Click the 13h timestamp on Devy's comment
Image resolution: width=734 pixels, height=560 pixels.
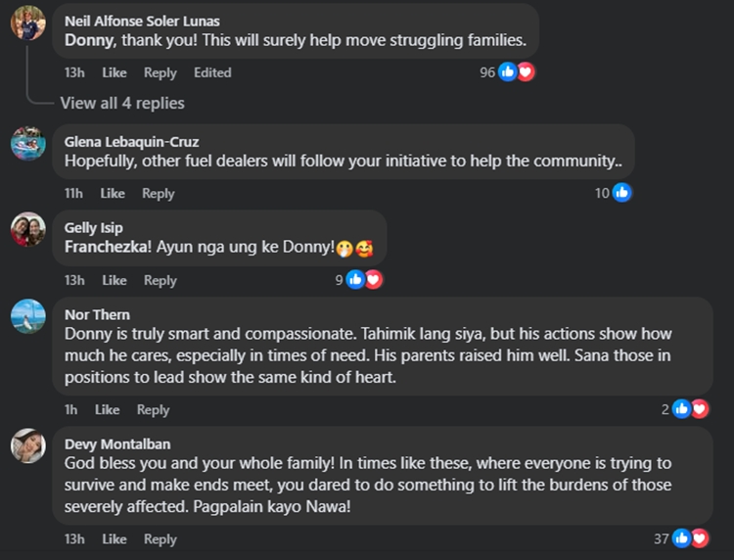(x=74, y=538)
